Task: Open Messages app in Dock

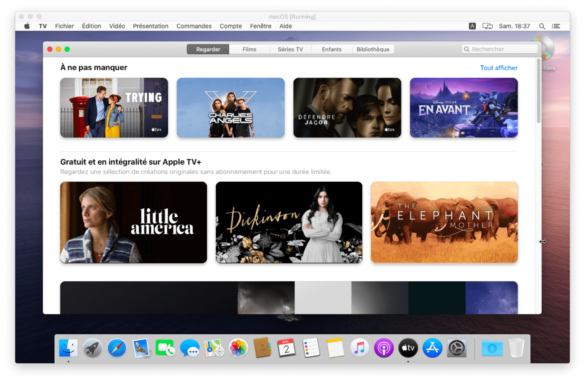Action: pos(190,348)
